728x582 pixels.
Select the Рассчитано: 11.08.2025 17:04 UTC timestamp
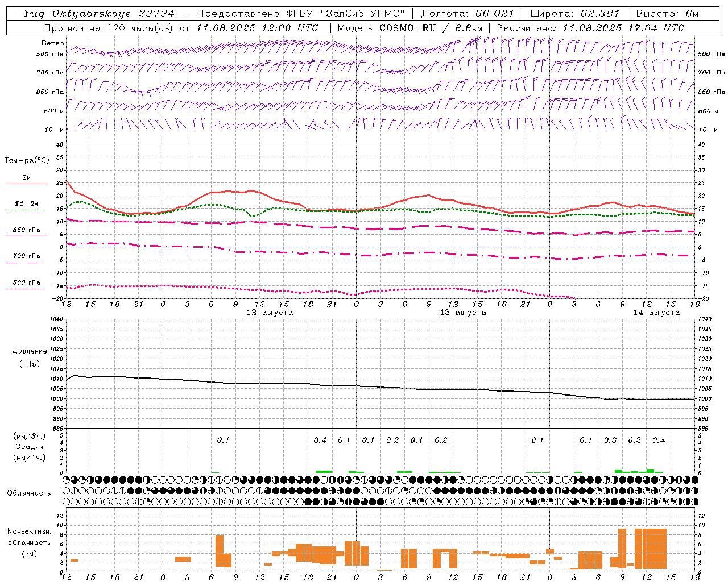click(x=590, y=28)
